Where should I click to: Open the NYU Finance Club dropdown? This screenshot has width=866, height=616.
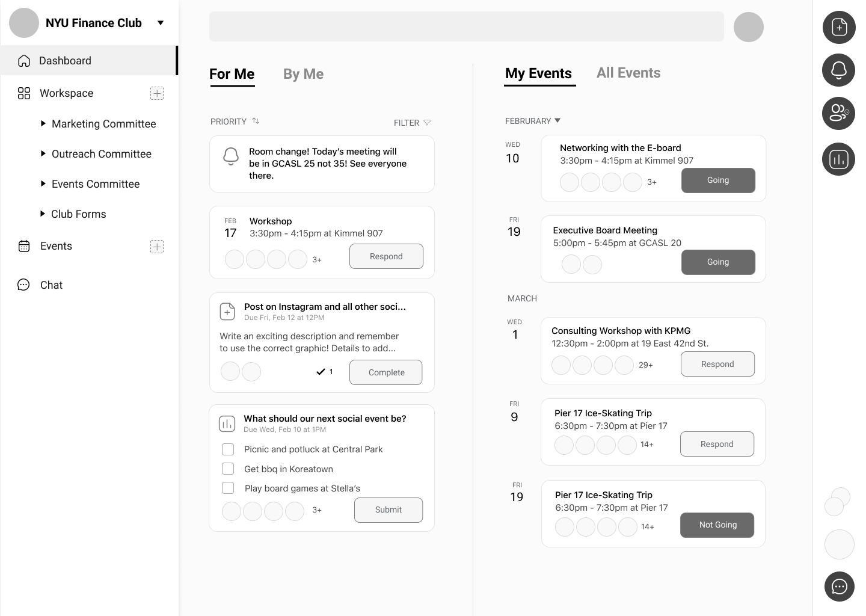pyautogui.click(x=161, y=23)
